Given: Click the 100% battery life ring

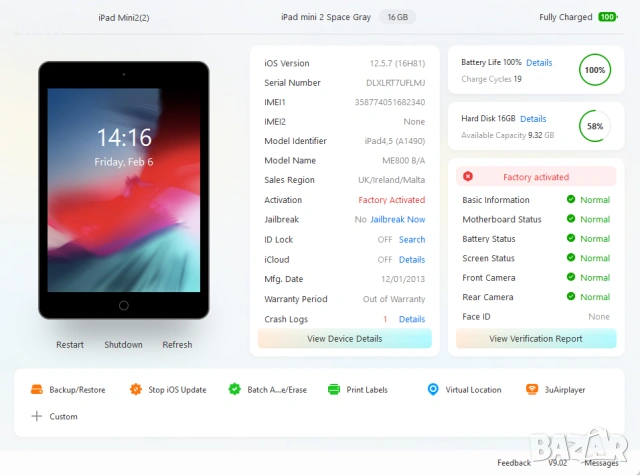Looking at the screenshot, I should (595, 70).
